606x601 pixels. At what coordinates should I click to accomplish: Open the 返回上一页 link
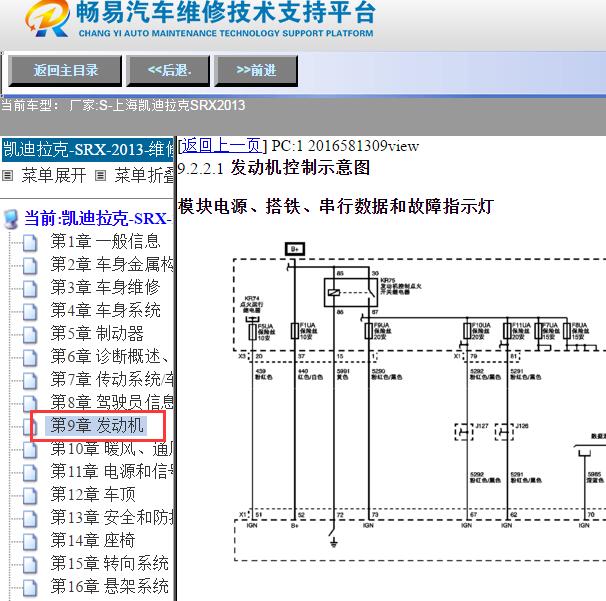pyautogui.click(x=222, y=146)
